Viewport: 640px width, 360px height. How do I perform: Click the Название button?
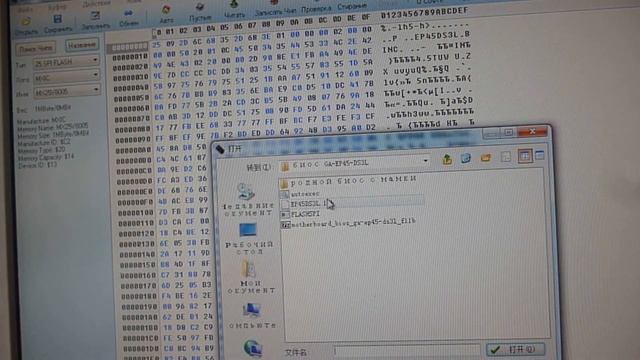(x=82, y=45)
